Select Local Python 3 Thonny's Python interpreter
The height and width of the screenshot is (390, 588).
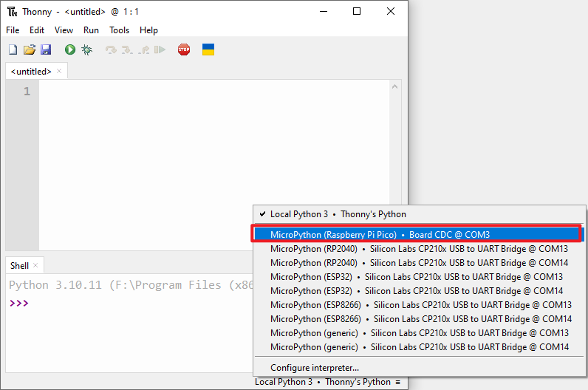420,214
